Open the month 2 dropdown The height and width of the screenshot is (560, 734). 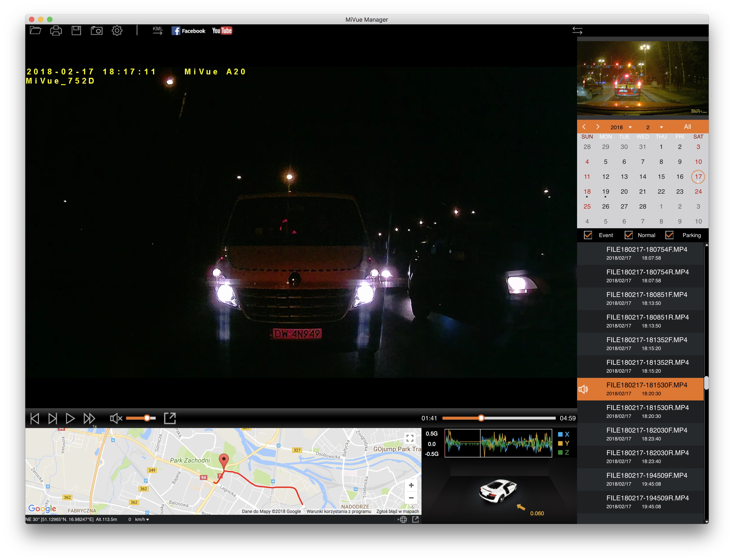tap(654, 127)
